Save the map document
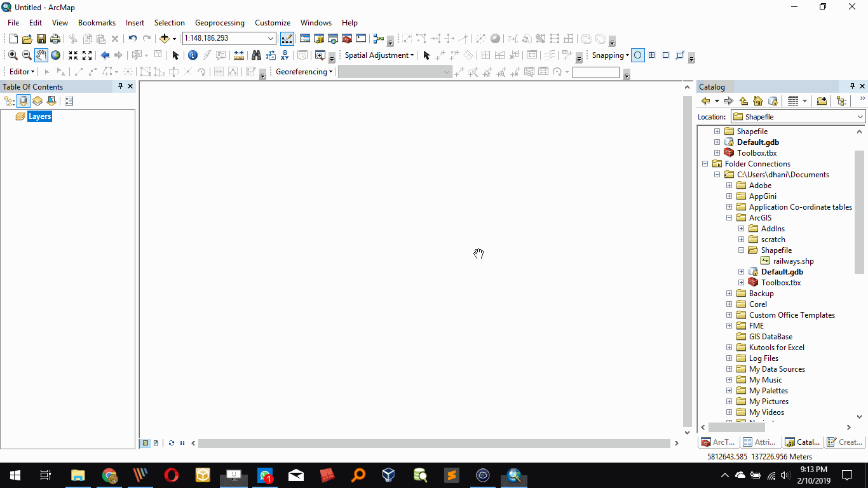 tap(41, 39)
